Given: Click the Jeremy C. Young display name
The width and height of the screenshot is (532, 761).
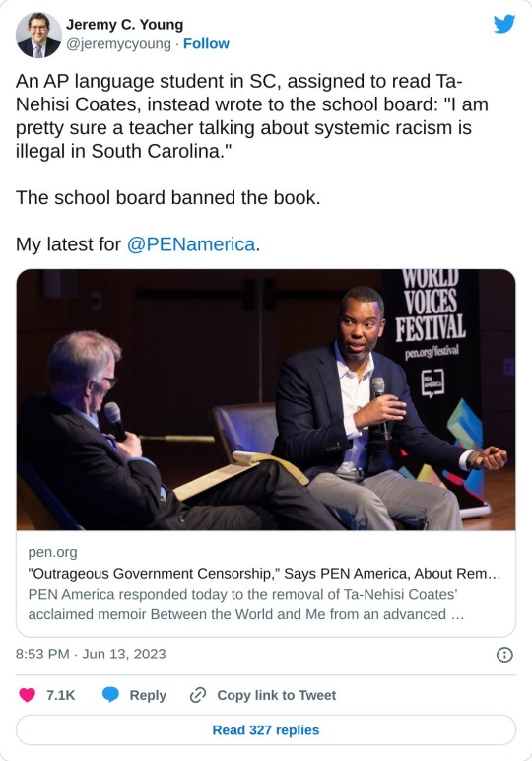Looking at the screenshot, I should tap(125, 25).
